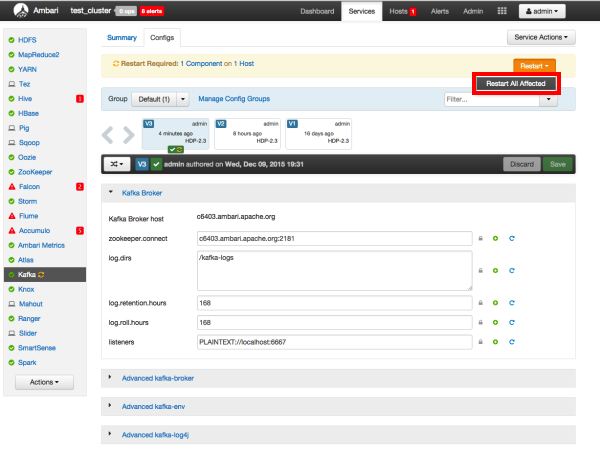
Task: Click the 0 ops label
Action: click(126, 11)
